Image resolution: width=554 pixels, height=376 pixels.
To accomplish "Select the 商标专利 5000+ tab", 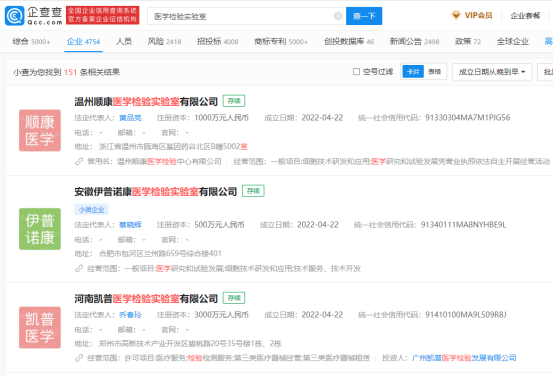I will pyautogui.click(x=281, y=42).
